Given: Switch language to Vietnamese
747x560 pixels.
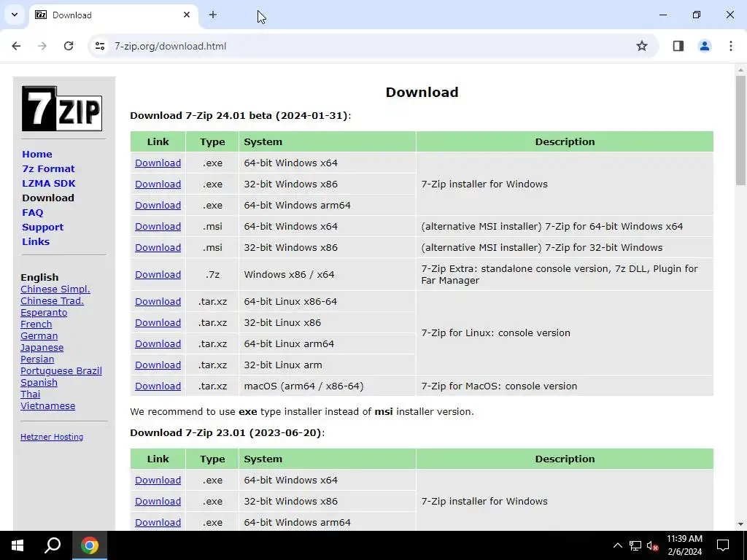Looking at the screenshot, I should (47, 405).
